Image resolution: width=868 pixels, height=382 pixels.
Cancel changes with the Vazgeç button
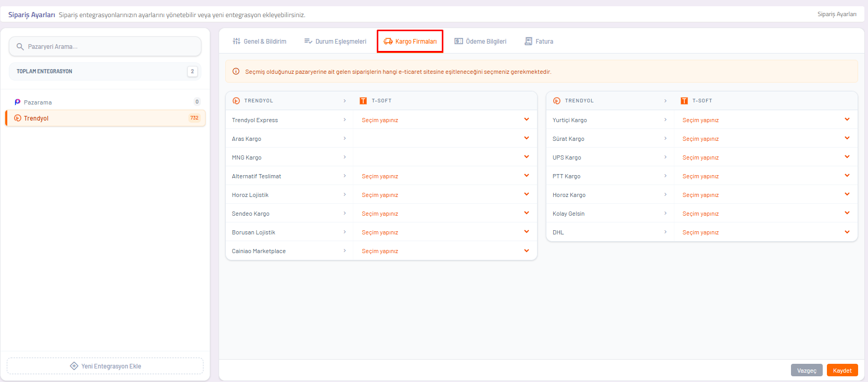807,370
